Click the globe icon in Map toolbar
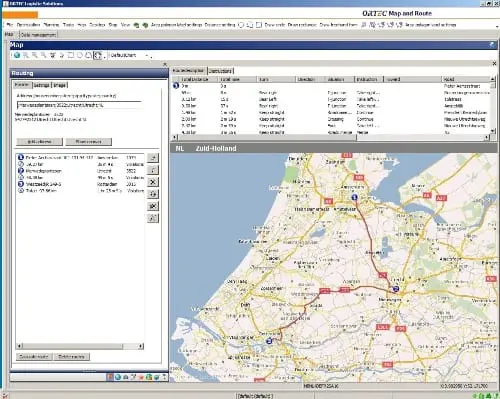The image size is (500, 399). [17, 55]
